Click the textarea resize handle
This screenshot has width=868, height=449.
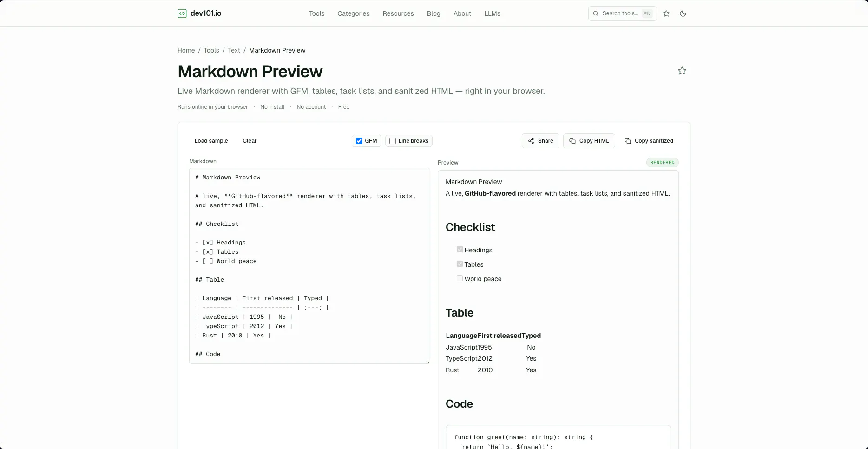point(427,361)
